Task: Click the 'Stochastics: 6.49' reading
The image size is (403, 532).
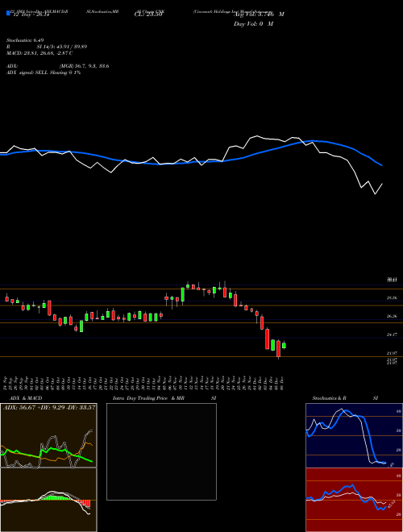Action: tap(25, 40)
